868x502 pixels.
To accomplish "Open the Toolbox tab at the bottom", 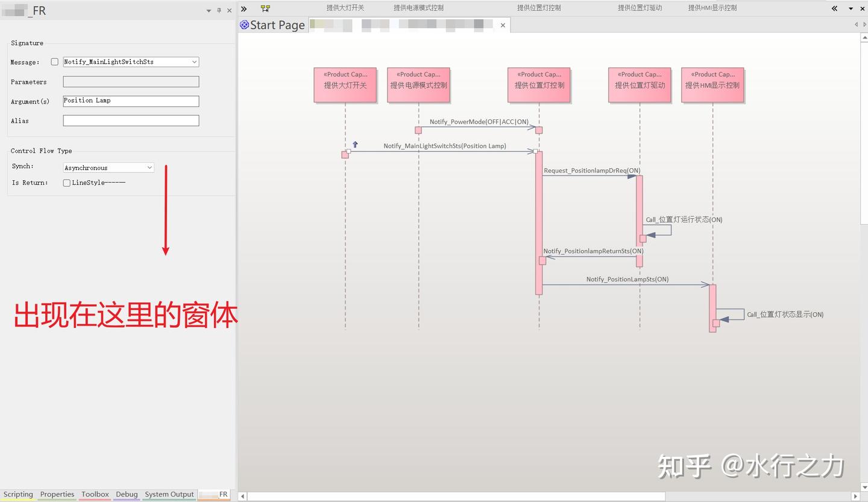I will (x=95, y=494).
